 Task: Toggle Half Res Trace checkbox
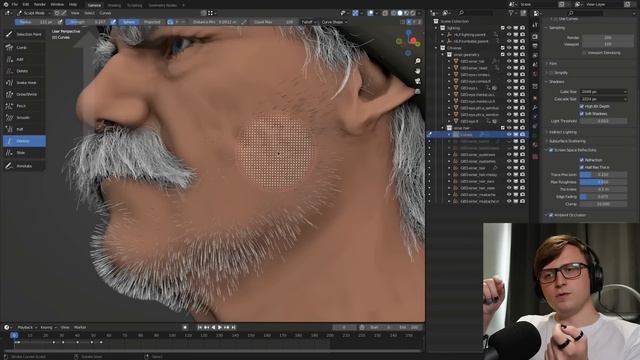(x=582, y=167)
